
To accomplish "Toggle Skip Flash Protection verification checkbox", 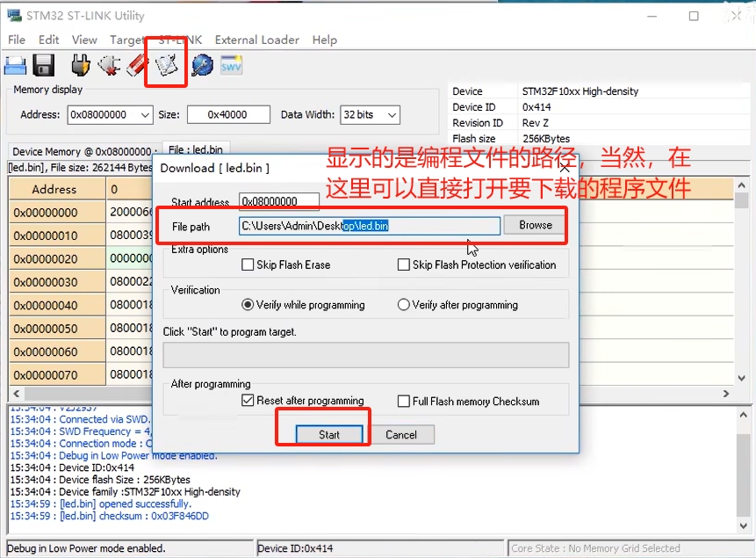I will [x=404, y=265].
